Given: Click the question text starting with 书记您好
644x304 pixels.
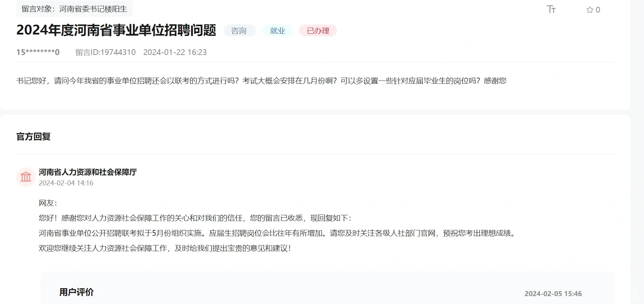Looking at the screenshot, I should (261, 80).
